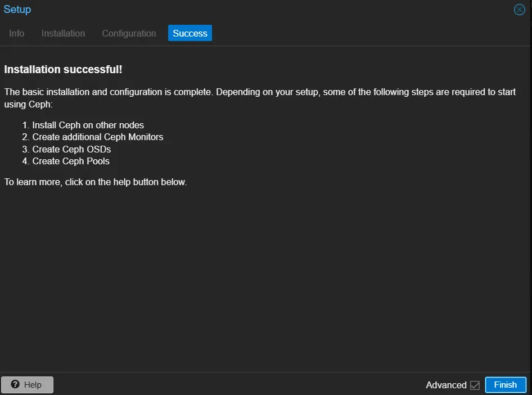Click the Help button

point(27,384)
